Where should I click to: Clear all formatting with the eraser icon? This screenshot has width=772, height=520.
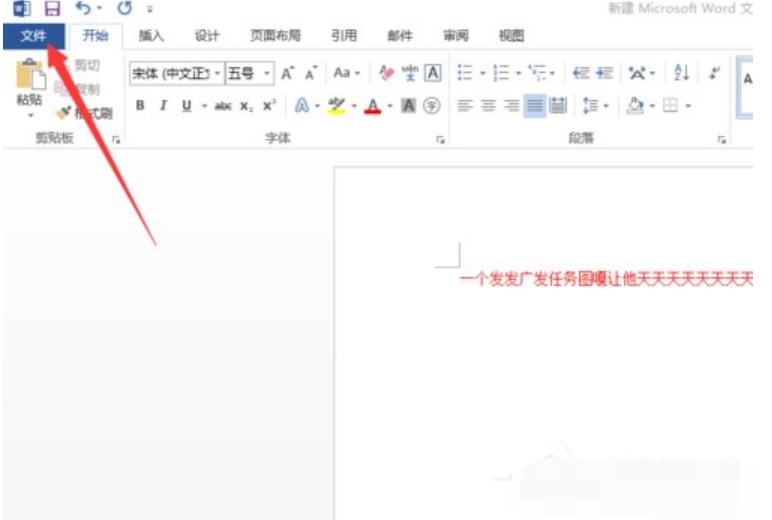coord(385,73)
